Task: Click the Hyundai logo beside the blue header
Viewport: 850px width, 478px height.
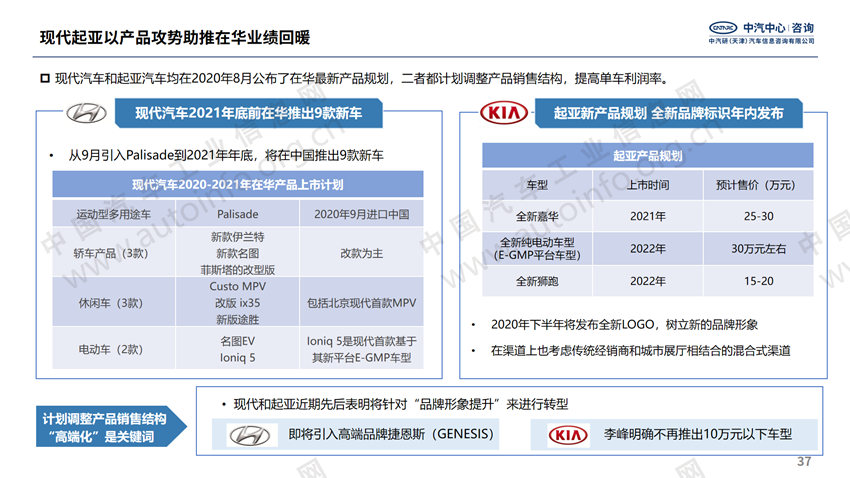Action: [87, 113]
